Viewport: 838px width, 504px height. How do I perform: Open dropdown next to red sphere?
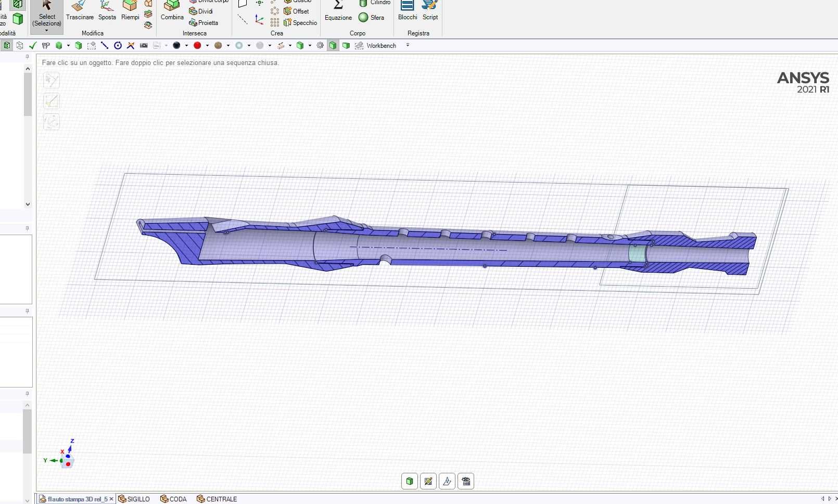pyautogui.click(x=207, y=46)
